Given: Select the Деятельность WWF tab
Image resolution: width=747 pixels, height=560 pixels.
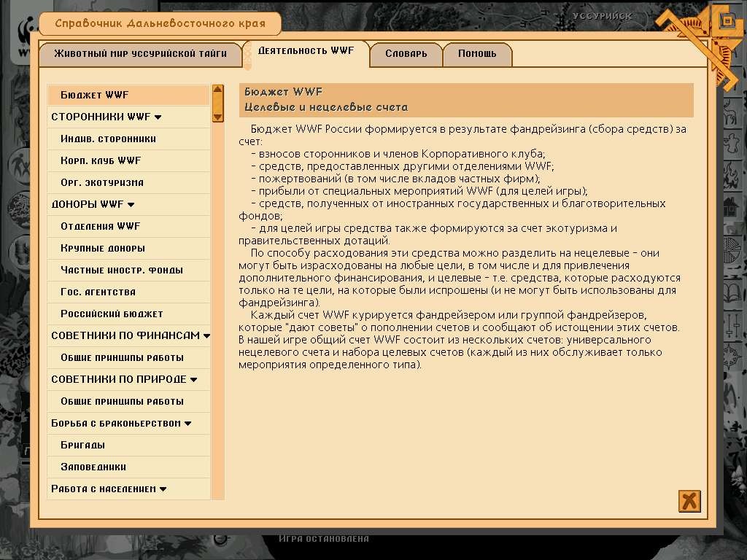Looking at the screenshot, I should click(x=306, y=51).
